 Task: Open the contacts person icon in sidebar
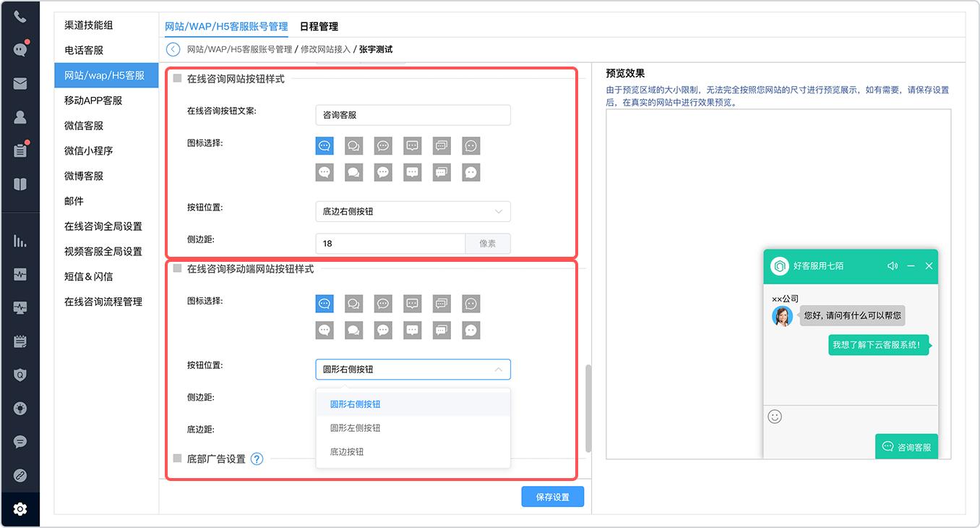(x=20, y=116)
